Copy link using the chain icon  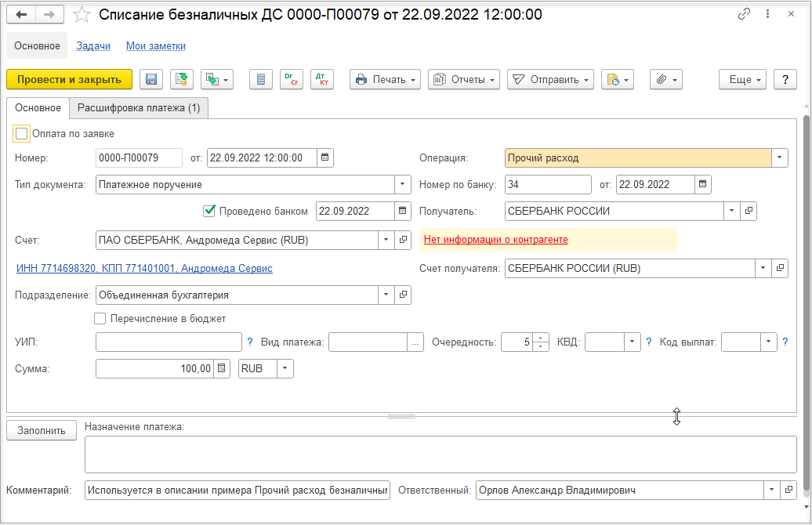(x=744, y=14)
